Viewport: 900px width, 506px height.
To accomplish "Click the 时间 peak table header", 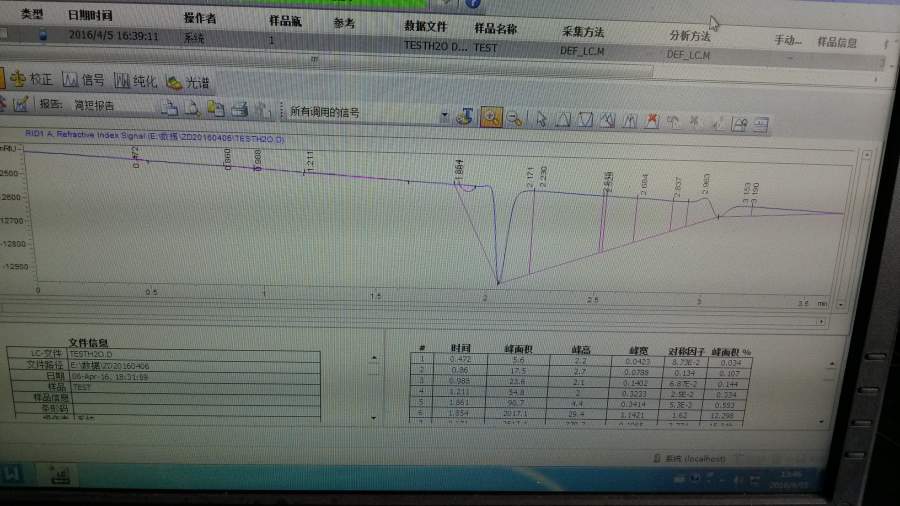I will point(460,348).
